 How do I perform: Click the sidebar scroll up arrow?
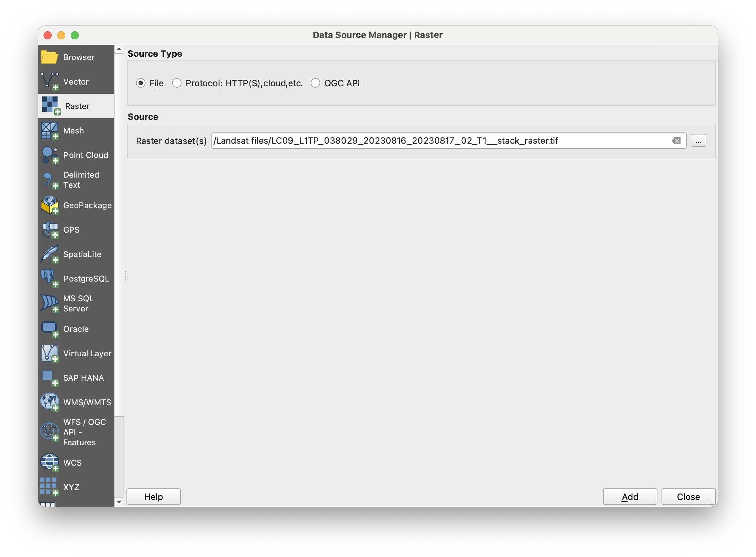[x=119, y=49]
